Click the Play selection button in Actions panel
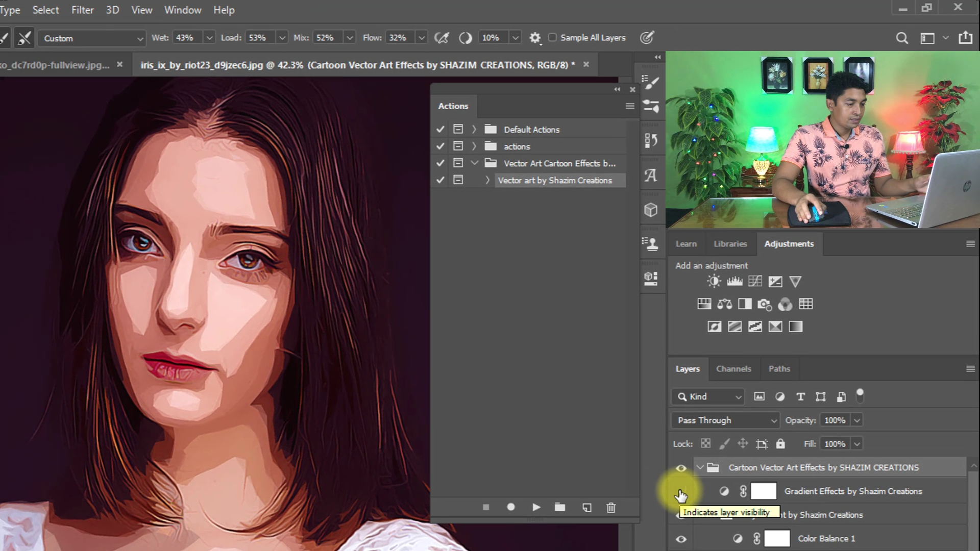The image size is (980, 551). click(536, 507)
